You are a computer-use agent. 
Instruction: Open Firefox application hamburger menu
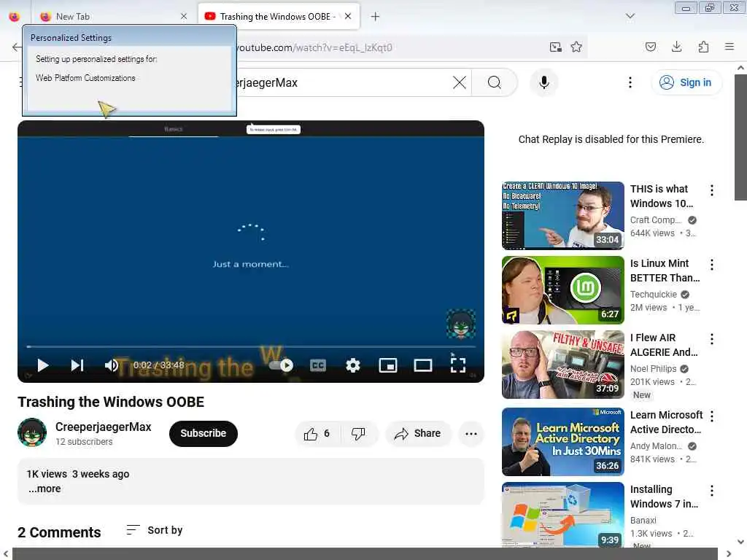(729, 47)
